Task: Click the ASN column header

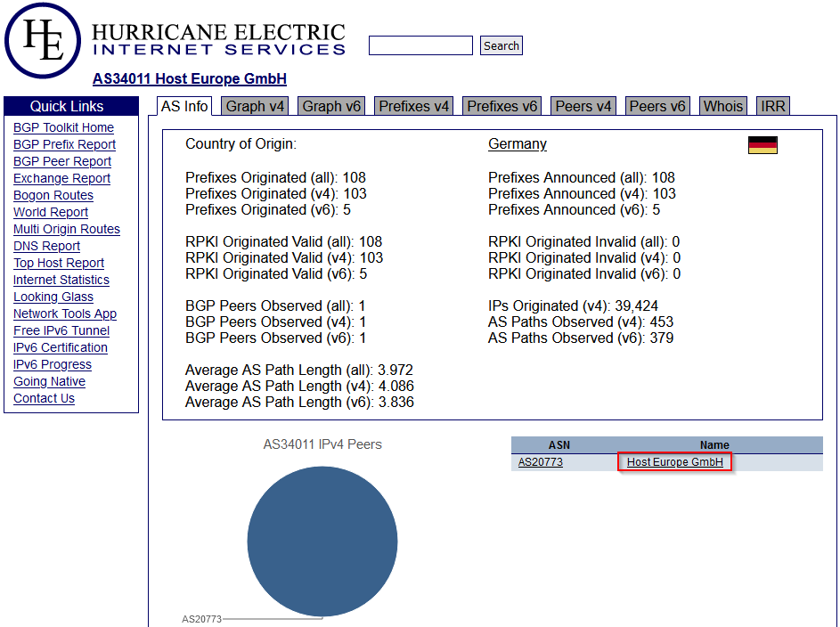Action: [559, 445]
